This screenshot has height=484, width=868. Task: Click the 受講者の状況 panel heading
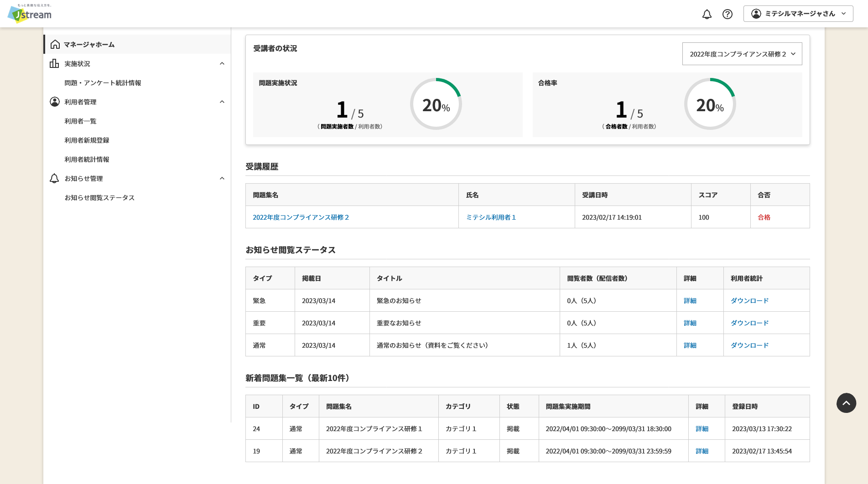[x=275, y=48]
